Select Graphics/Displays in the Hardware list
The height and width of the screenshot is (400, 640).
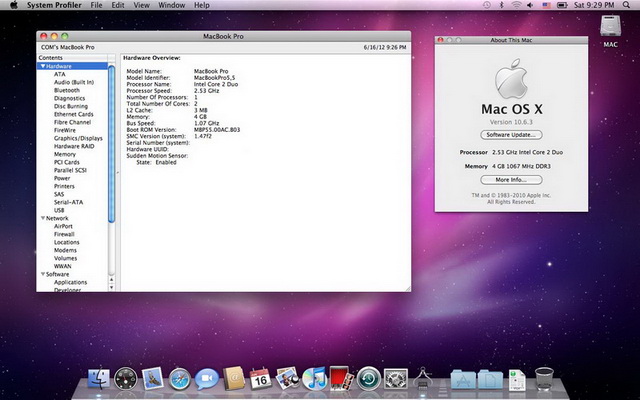78,138
